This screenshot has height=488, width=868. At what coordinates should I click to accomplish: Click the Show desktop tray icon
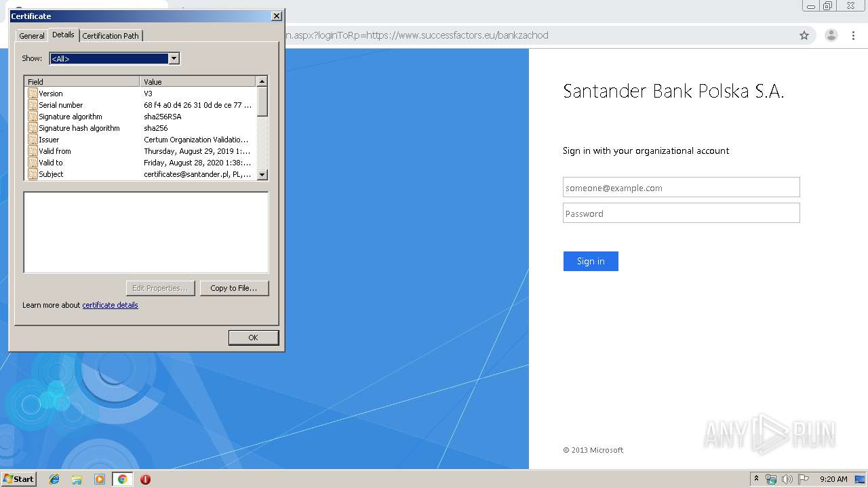coord(860,479)
